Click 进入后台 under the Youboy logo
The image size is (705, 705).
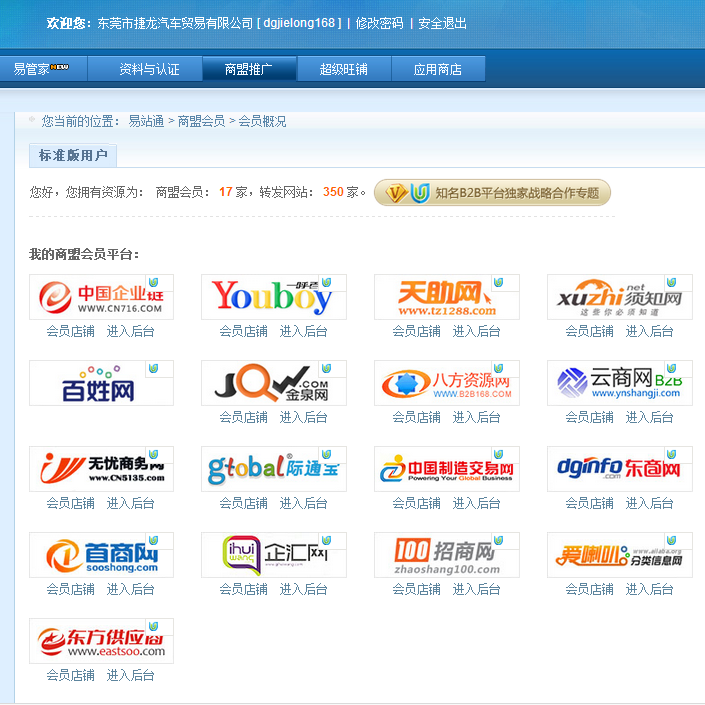[x=303, y=331]
